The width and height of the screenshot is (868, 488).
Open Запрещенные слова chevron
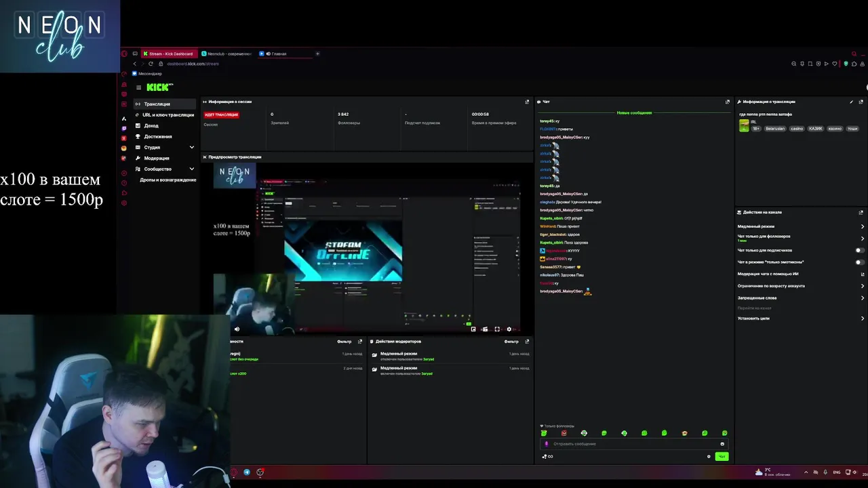coord(863,298)
